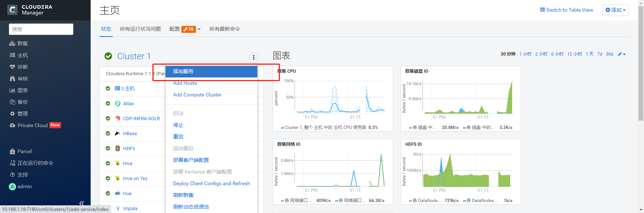Viewport: 644px width, 213px height.
Task: Open the 主机 sidebar item
Action: (x=19, y=55)
